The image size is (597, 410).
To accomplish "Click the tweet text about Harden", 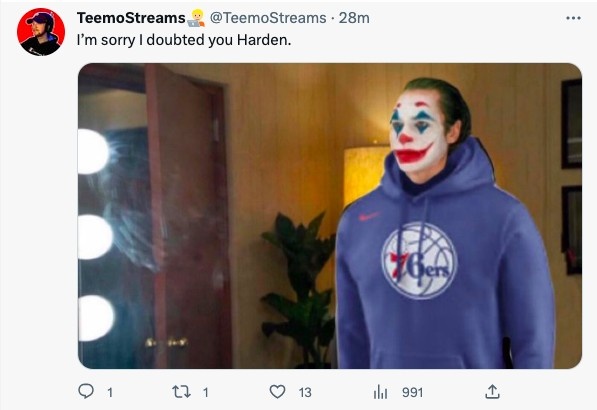I will (184, 40).
